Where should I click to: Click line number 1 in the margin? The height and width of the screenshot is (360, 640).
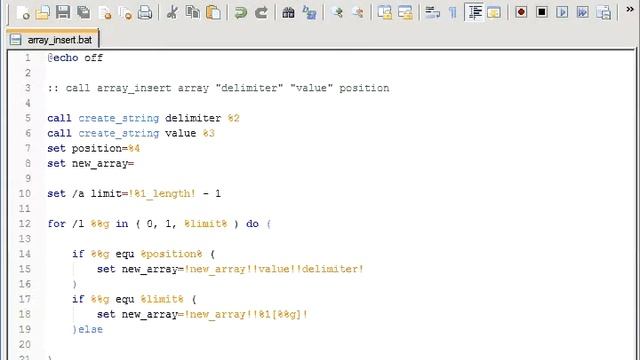coord(27,58)
